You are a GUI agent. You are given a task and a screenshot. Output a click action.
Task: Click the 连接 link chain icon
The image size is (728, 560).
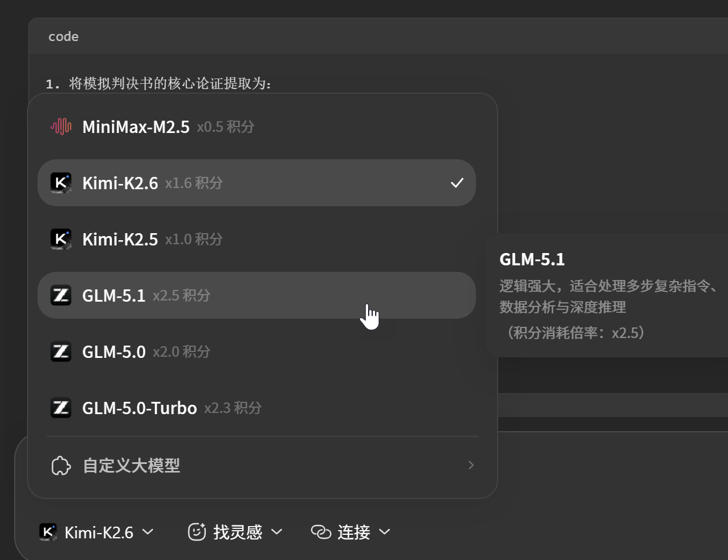tap(321, 532)
